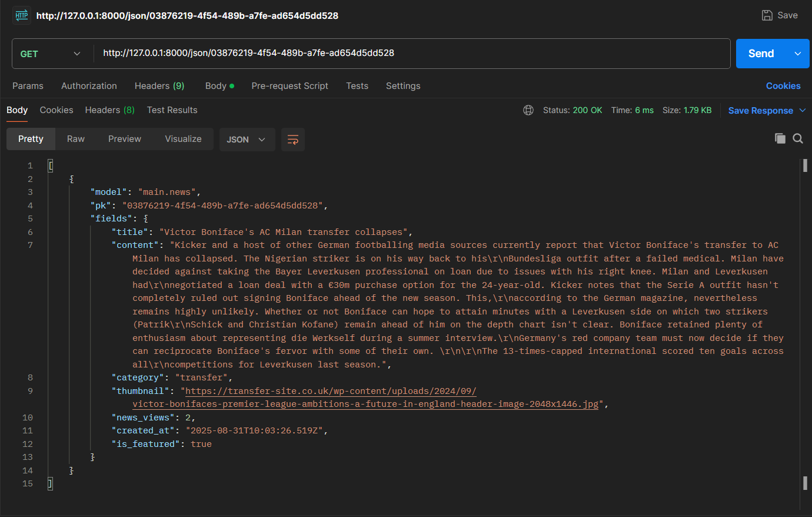Image resolution: width=812 pixels, height=517 pixels.
Task: Open the Cookies link
Action: click(783, 86)
